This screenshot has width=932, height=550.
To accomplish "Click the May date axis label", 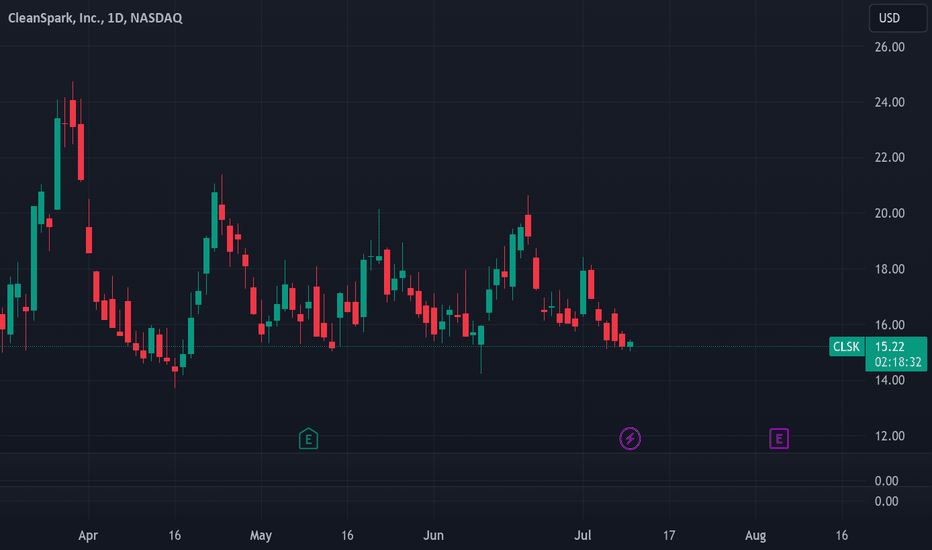I will click(260, 535).
